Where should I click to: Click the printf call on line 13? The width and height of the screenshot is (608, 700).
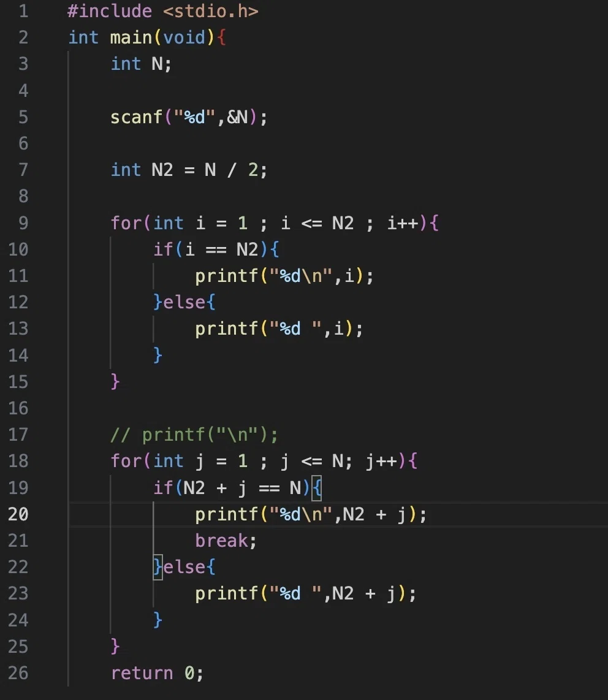pos(279,329)
